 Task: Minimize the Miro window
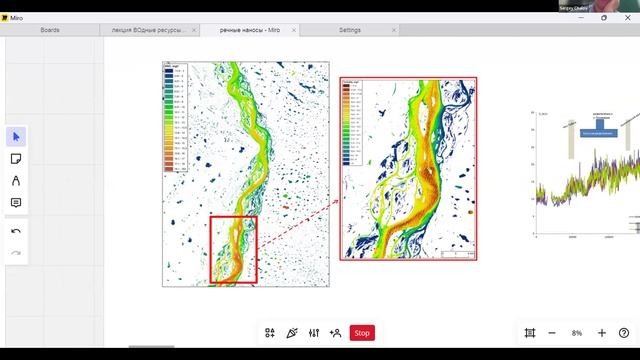(581, 18)
